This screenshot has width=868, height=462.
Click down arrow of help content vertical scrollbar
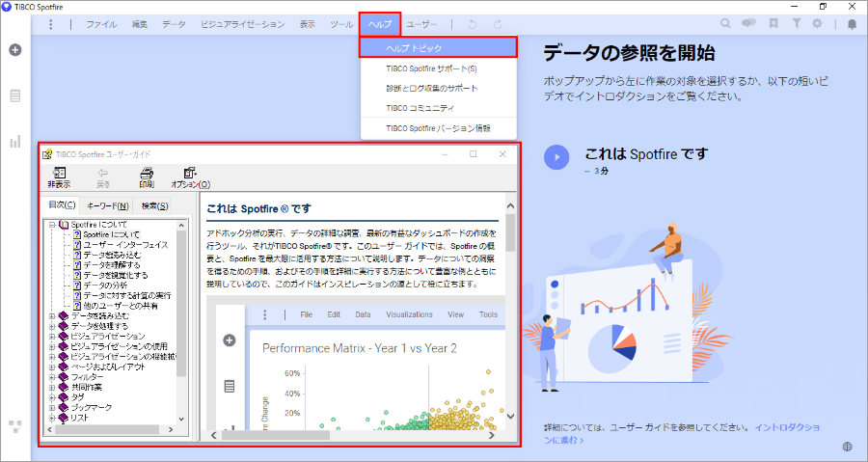tap(510, 417)
